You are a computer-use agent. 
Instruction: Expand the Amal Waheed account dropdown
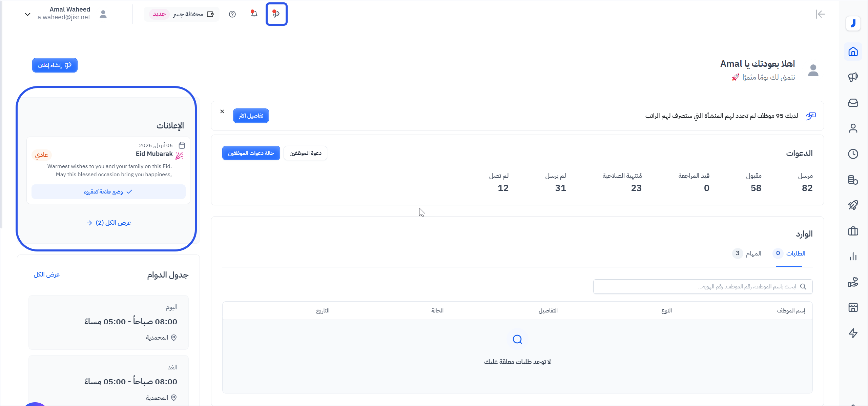[28, 14]
